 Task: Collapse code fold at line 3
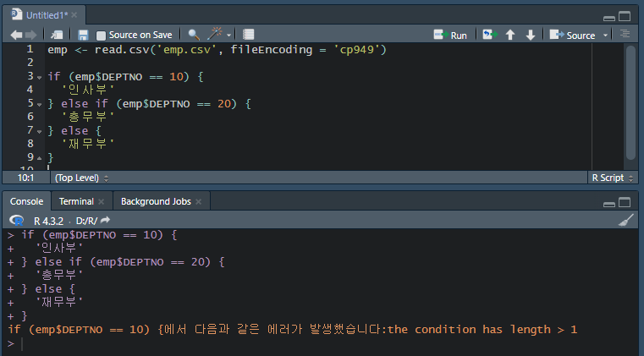click(40, 78)
